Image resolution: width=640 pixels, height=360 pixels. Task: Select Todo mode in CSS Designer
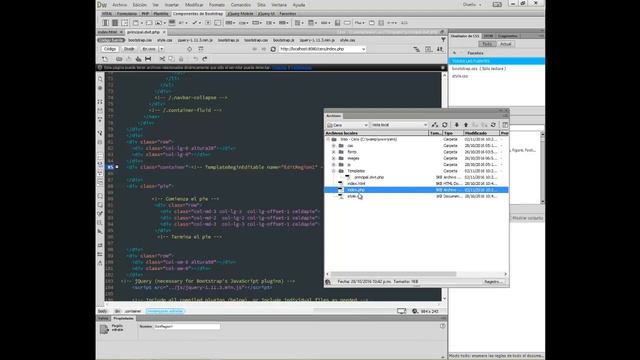click(x=487, y=44)
